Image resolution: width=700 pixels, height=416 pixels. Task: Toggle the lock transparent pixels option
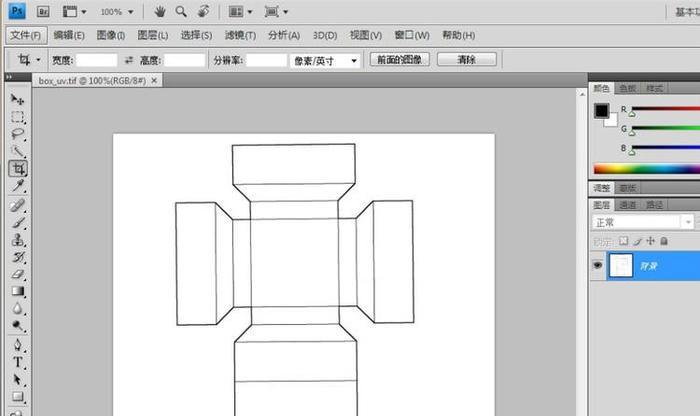(x=623, y=241)
